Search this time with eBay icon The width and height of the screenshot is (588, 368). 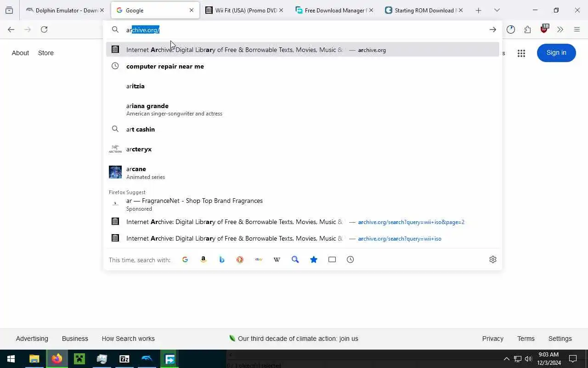259,259
